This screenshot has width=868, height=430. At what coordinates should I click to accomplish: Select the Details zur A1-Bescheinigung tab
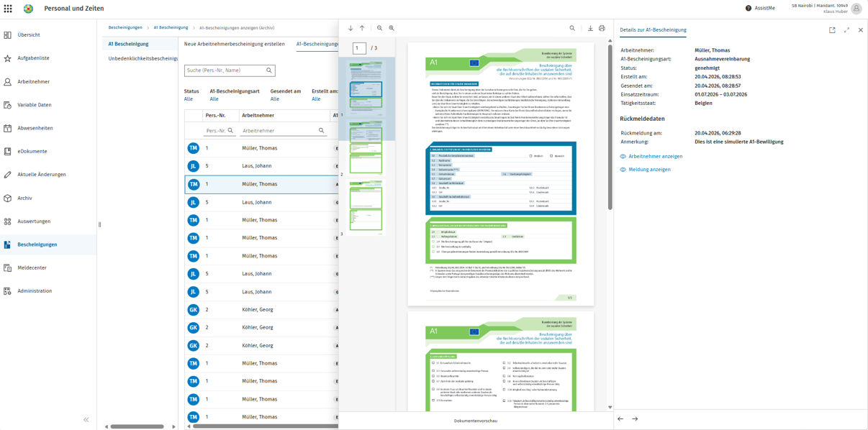(x=653, y=30)
